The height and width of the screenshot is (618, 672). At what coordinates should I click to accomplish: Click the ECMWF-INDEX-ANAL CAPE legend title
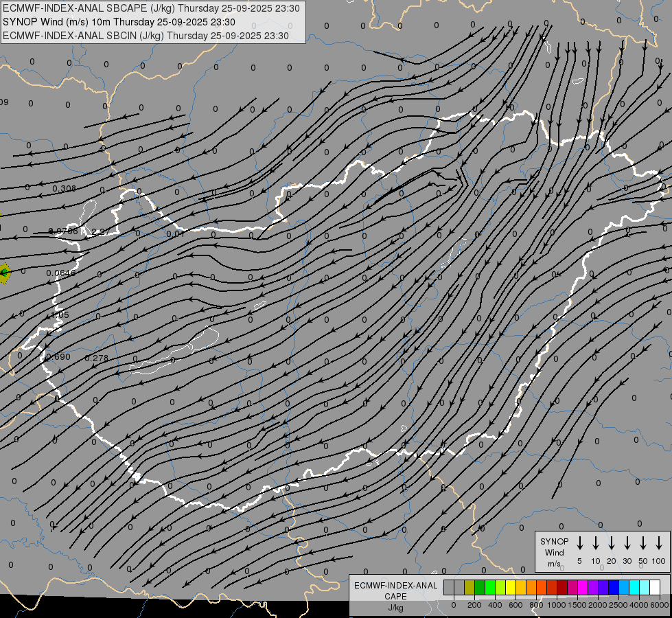click(x=395, y=591)
